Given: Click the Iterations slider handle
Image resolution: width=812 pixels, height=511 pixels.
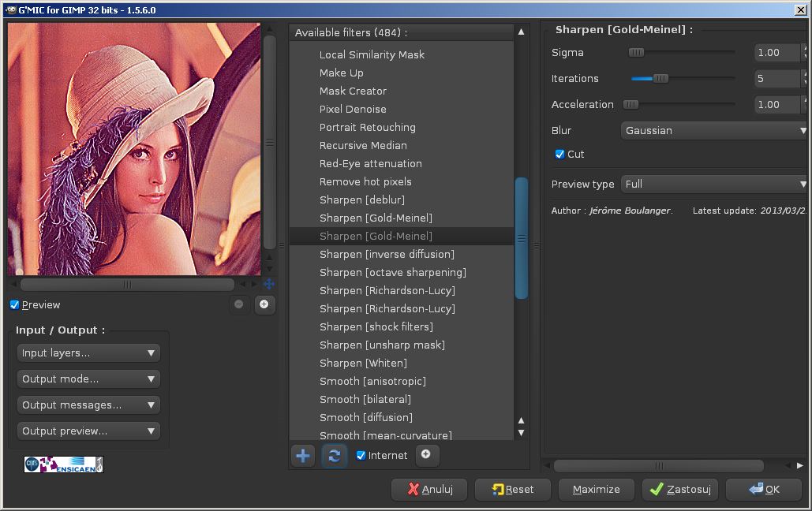Looking at the screenshot, I should click(660, 78).
